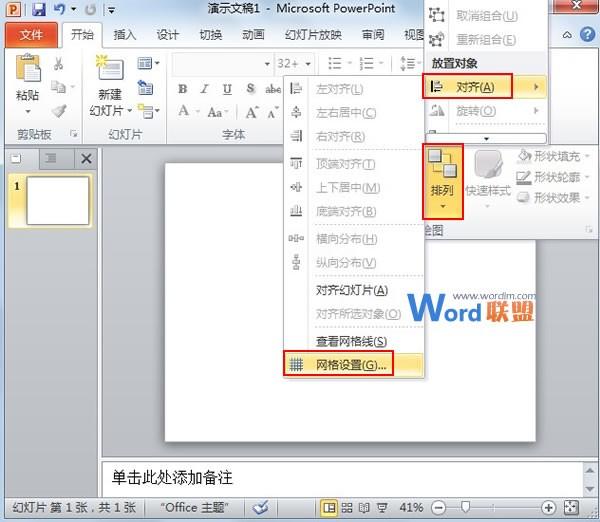Expand the font size 32+ dropdown
The width and height of the screenshot is (600, 522).
(308, 64)
